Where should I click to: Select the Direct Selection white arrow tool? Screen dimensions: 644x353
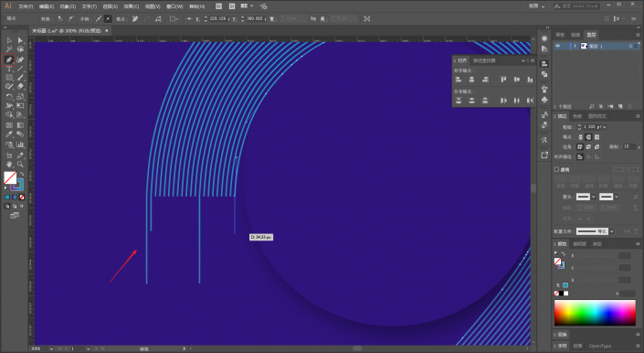20,40
